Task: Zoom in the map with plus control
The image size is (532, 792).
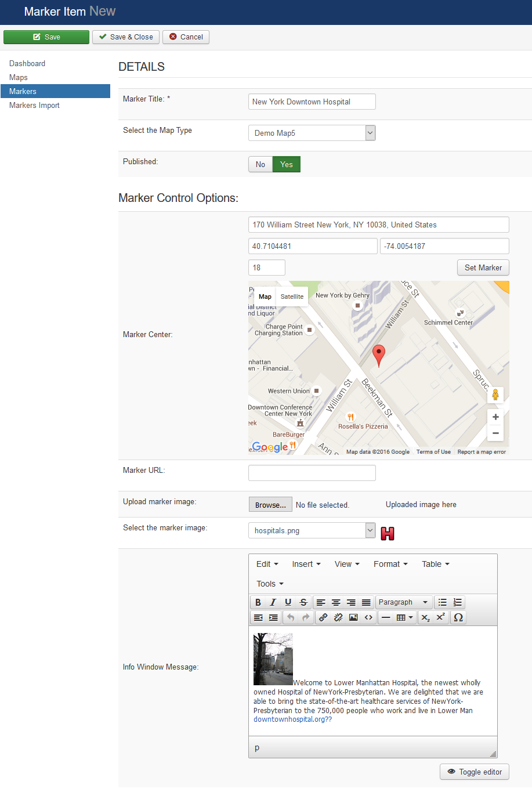Action: pyautogui.click(x=495, y=417)
